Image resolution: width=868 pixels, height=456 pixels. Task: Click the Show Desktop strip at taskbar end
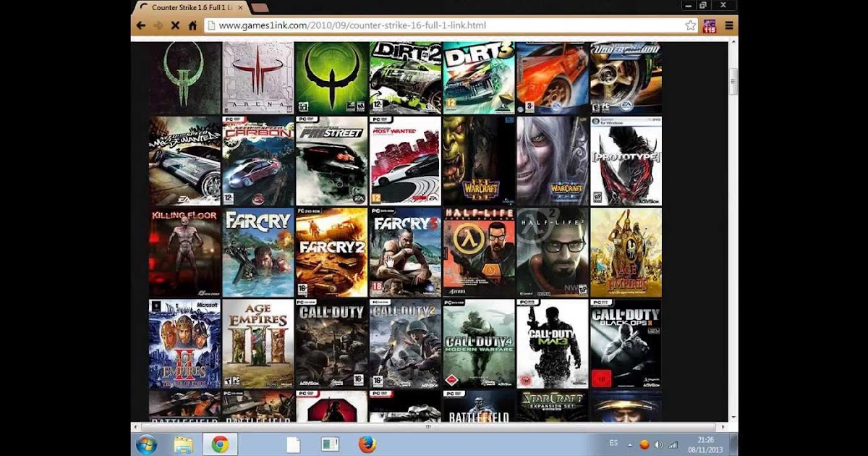pyautogui.click(x=733, y=444)
